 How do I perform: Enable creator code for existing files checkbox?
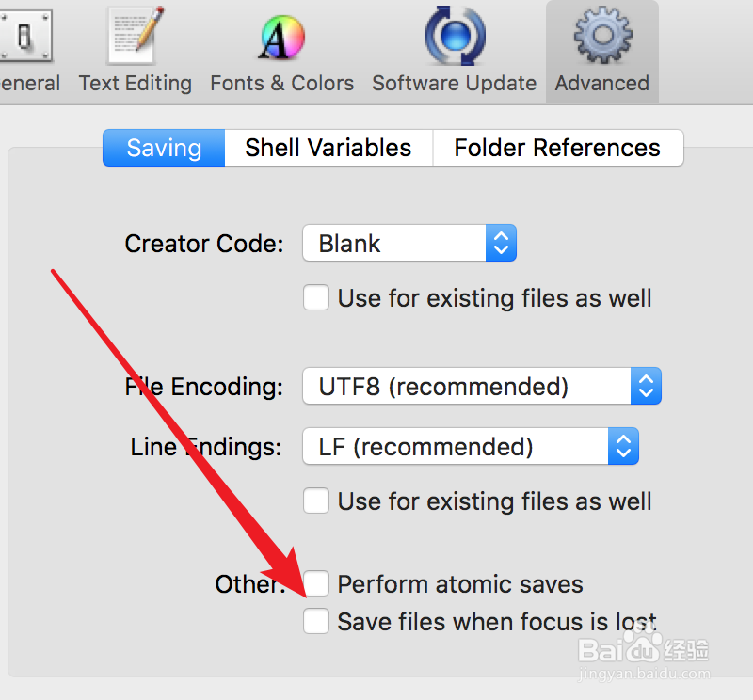[x=316, y=298]
